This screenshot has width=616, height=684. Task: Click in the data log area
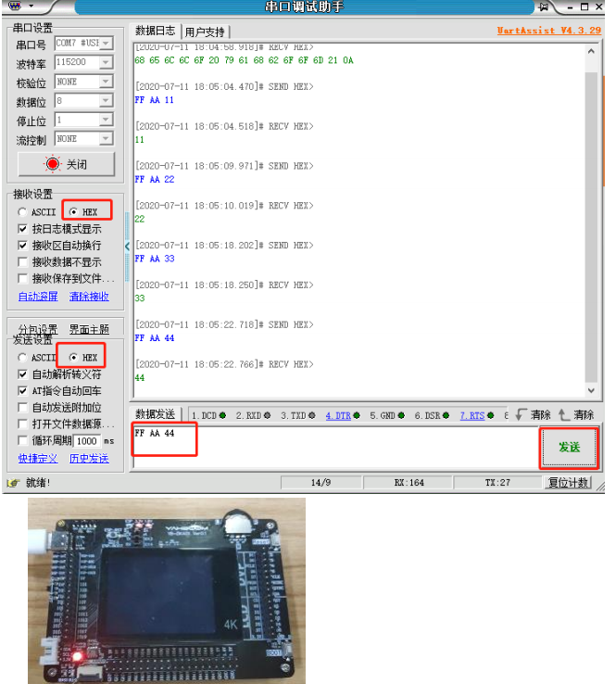[x=358, y=221]
